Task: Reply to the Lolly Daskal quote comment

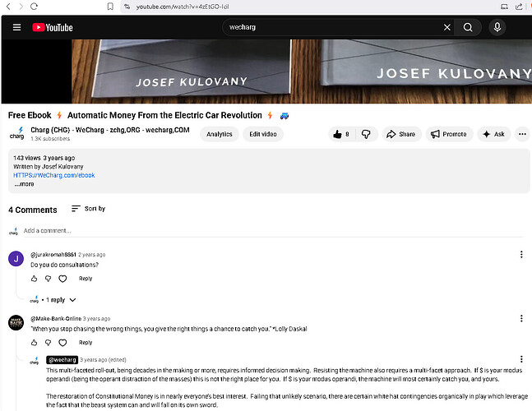Action: coord(86,343)
